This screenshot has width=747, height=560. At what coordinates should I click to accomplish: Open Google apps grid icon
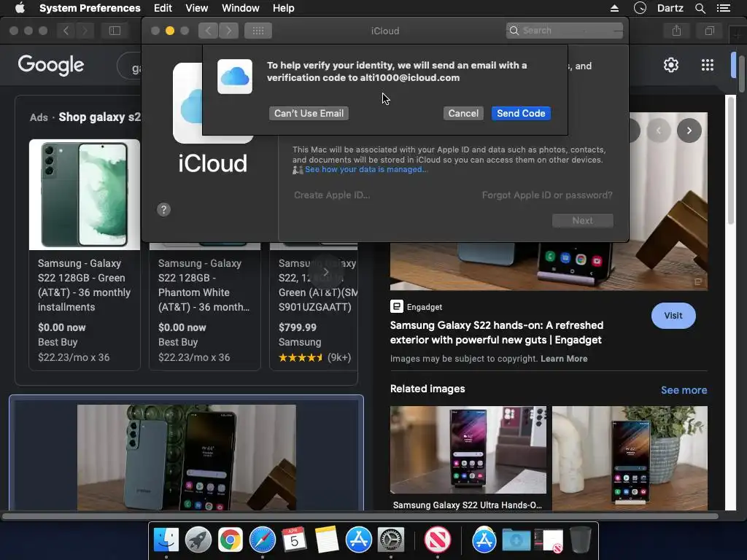(x=708, y=65)
